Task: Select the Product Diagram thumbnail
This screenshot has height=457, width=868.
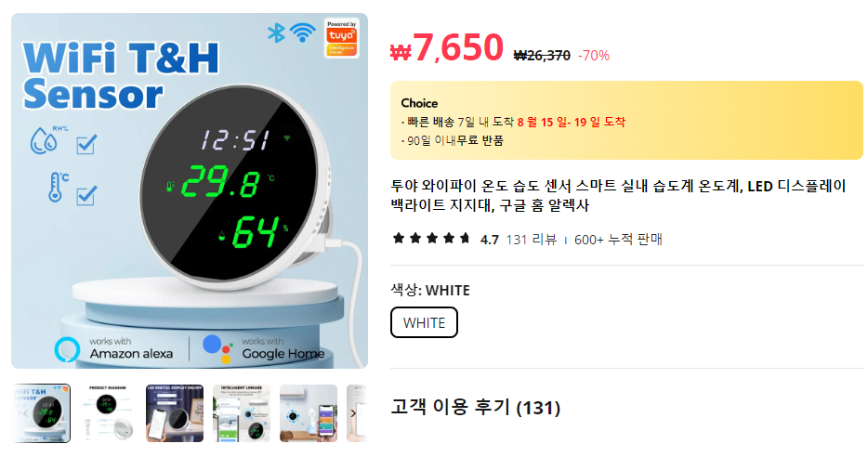Action: point(108,413)
